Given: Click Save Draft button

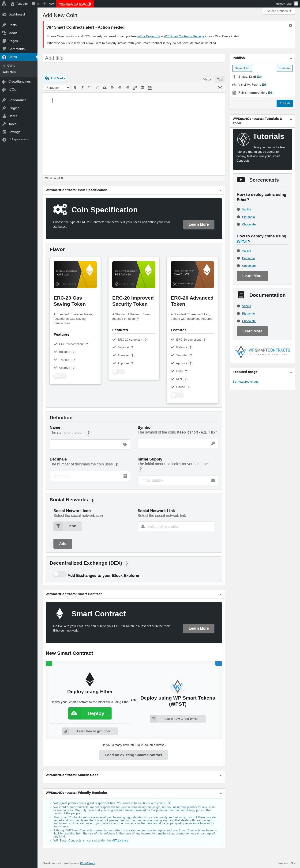Looking at the screenshot, I should pos(242,69).
